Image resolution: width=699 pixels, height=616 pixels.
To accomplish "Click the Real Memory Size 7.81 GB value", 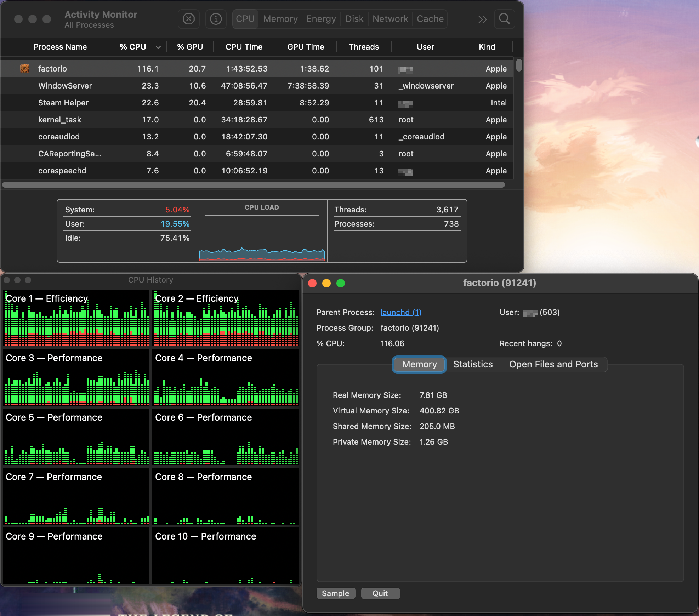I will tap(433, 395).
